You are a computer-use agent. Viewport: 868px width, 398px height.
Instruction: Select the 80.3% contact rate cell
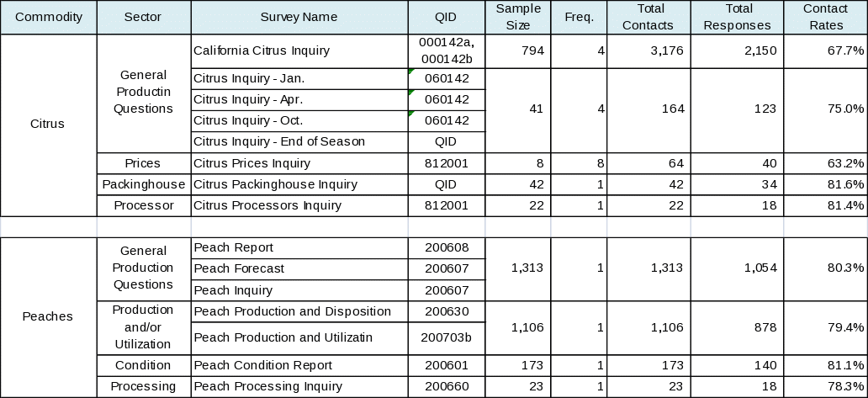[x=825, y=269]
